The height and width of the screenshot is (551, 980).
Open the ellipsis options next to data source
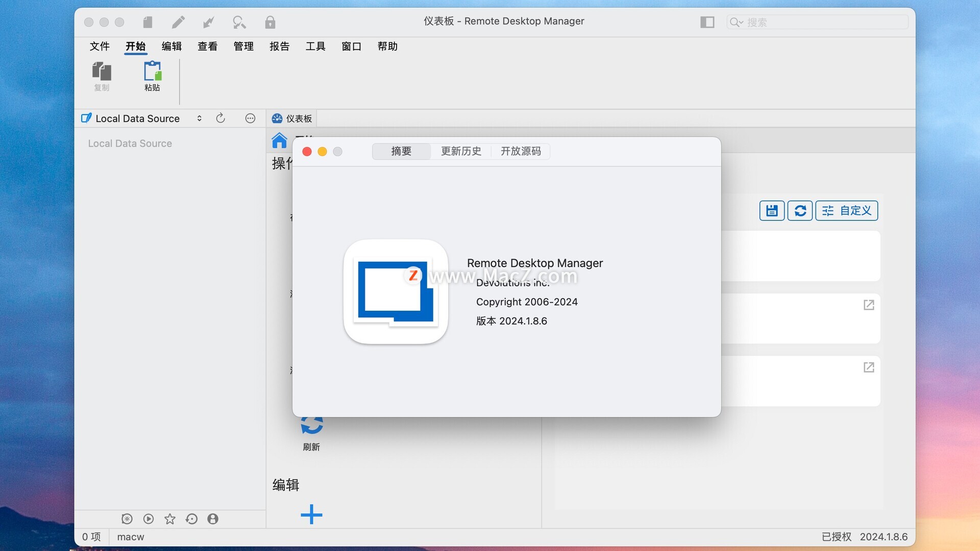(250, 118)
